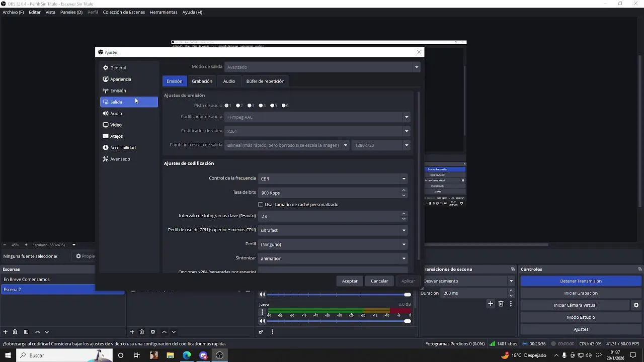Delete selected scene with trash icon in Escenas
Viewport: 644px width, 362px height.
[15, 332]
